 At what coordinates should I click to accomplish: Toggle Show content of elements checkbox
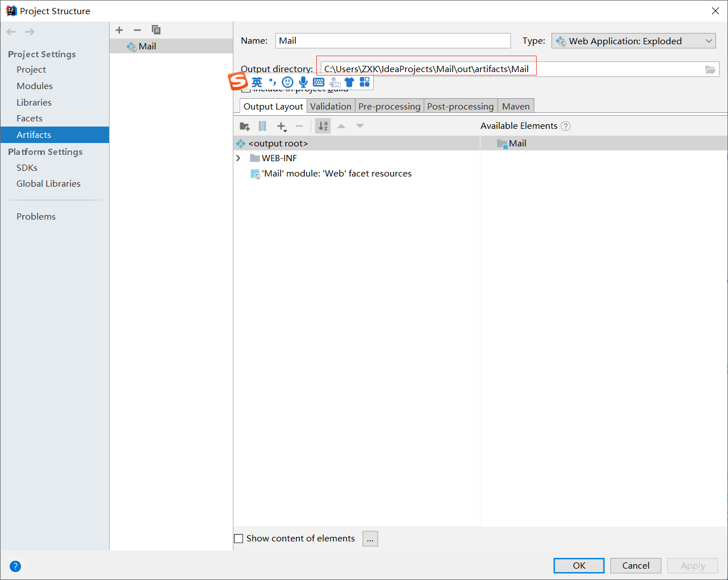[x=239, y=539]
